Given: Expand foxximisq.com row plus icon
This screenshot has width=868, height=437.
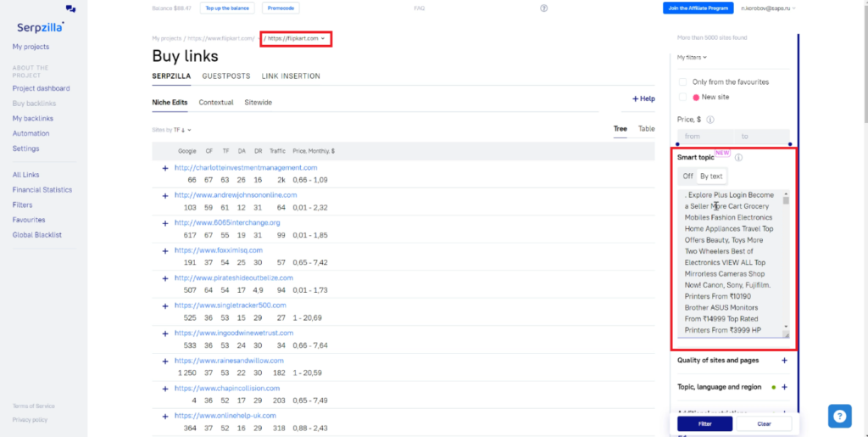Looking at the screenshot, I should (165, 251).
